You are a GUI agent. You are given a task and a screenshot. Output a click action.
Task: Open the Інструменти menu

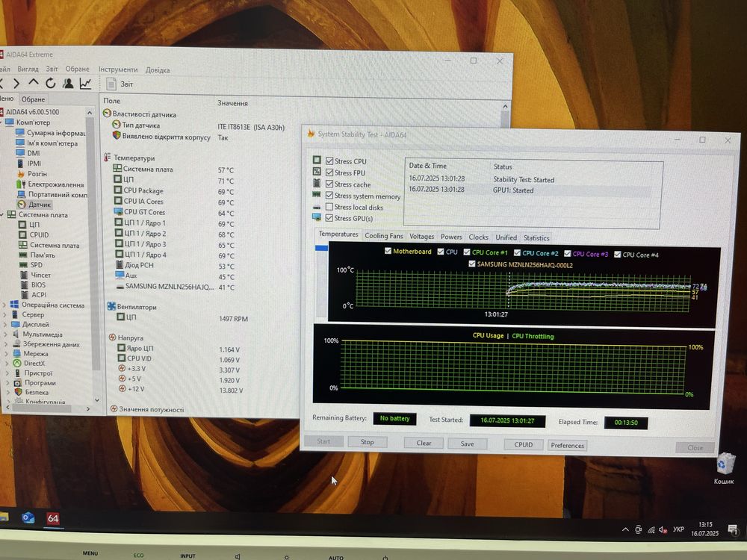point(118,69)
